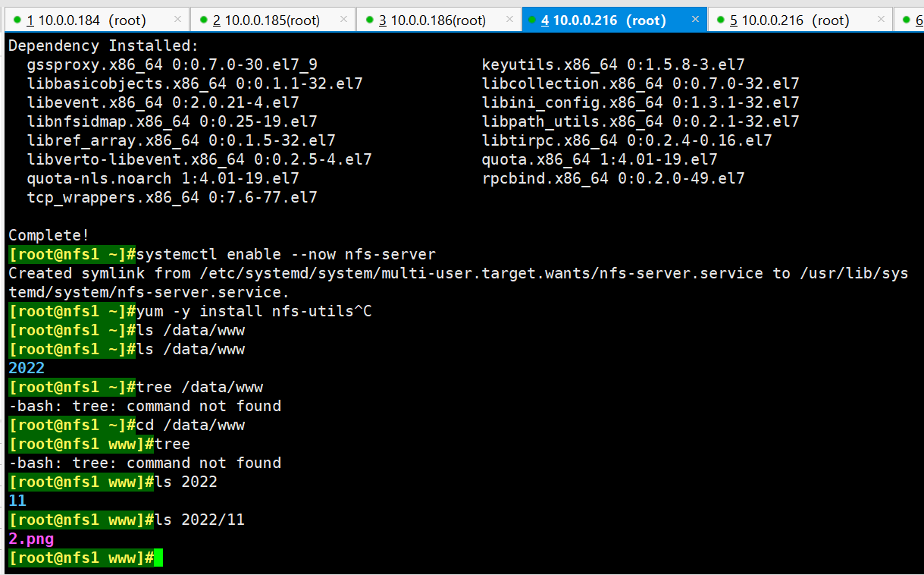Close the 10.0.0.186 session tab

pos(511,20)
